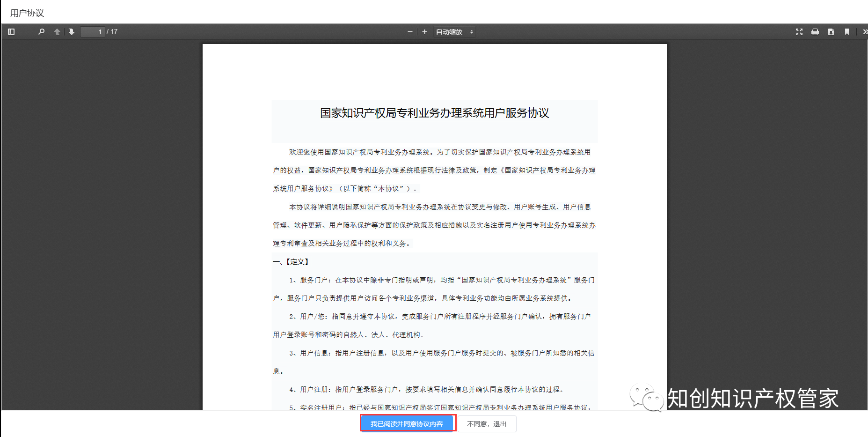Switch to presentation fullscreen mode
This screenshot has height=437, width=868.
tap(799, 32)
